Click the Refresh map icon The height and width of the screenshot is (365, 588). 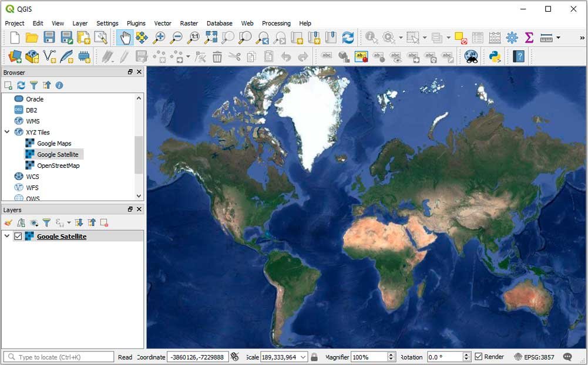[x=348, y=37]
